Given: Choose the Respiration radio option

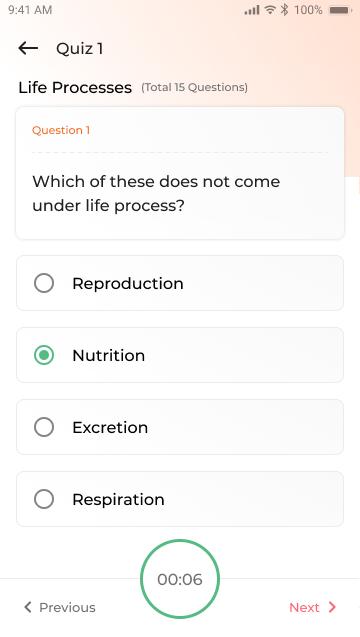Looking at the screenshot, I should [x=44, y=499].
